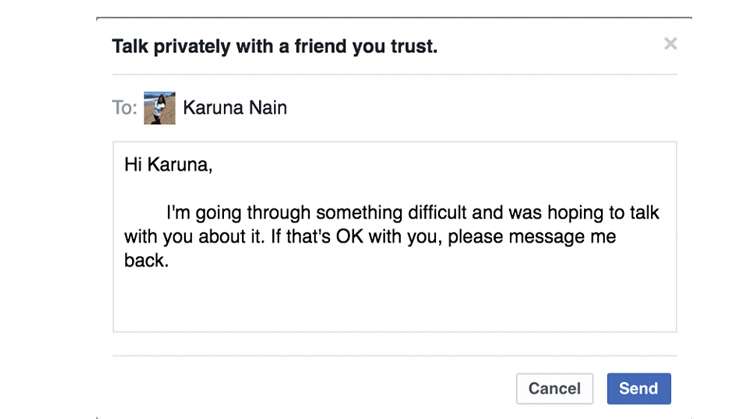This screenshot has height=419, width=730.
Task: Place cursor after 'back.' at message end
Action: [x=169, y=261]
